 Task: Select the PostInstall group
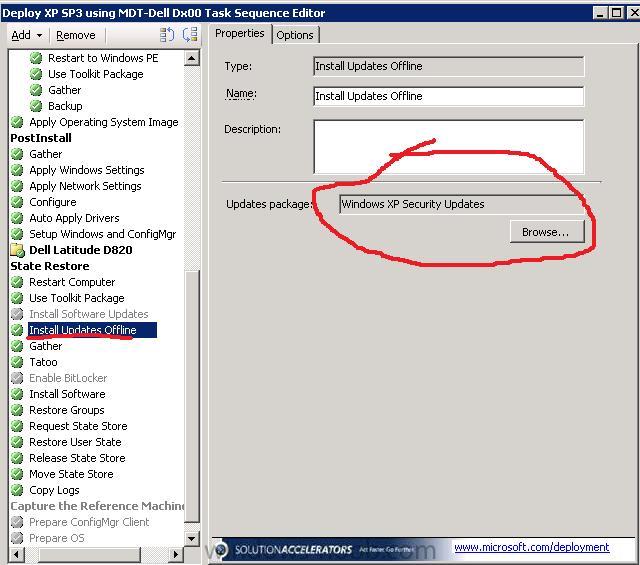[x=41, y=138]
